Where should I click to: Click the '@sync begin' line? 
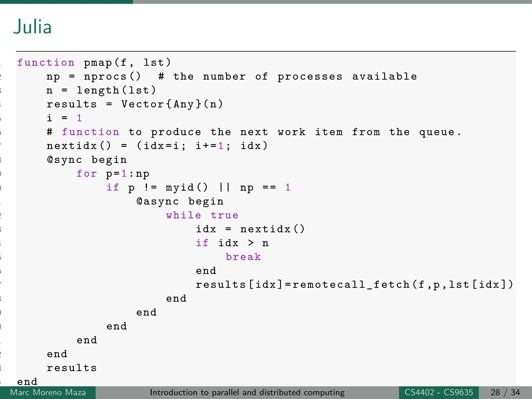point(87,160)
